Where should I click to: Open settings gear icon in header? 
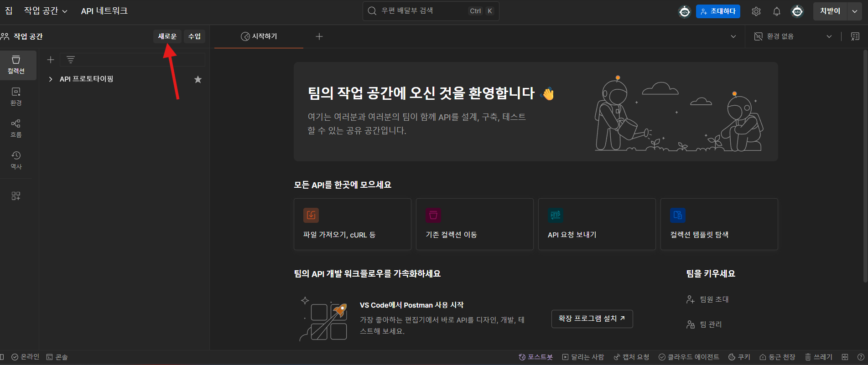[x=756, y=11]
